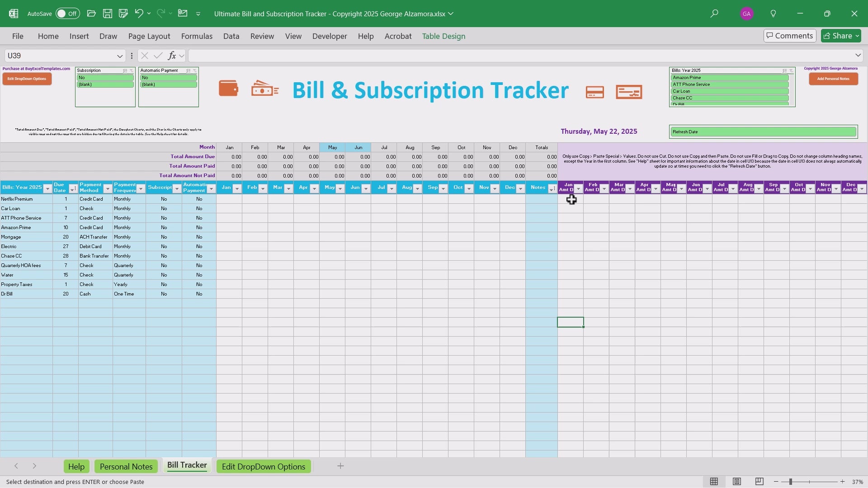868x488 pixels.
Task: Expand the Name Box dropdown arrow
Action: pos(120,56)
